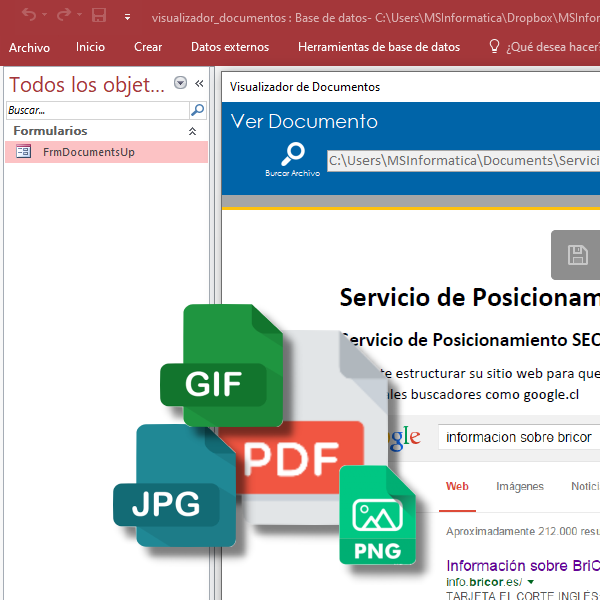The height and width of the screenshot is (600, 600).
Task: Click the Ver Documento header title
Action: (304, 122)
